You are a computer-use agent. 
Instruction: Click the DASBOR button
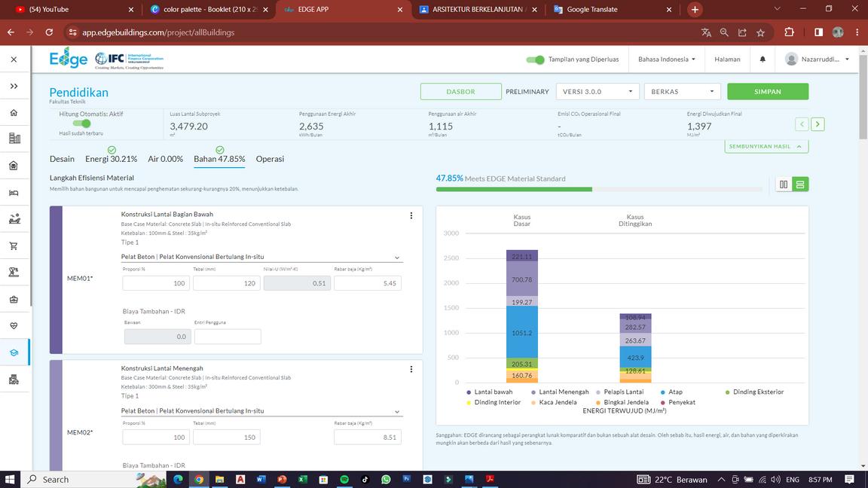point(460,92)
